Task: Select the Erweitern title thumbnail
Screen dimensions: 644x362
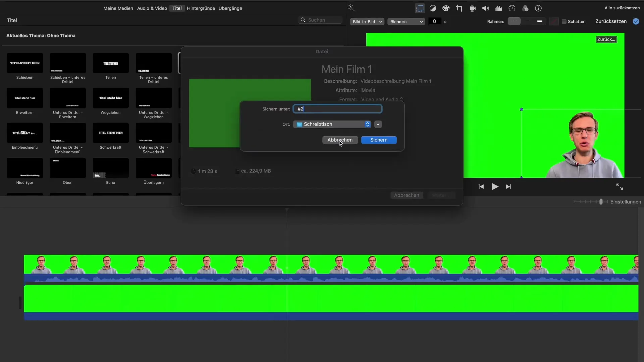Action: (x=25, y=98)
